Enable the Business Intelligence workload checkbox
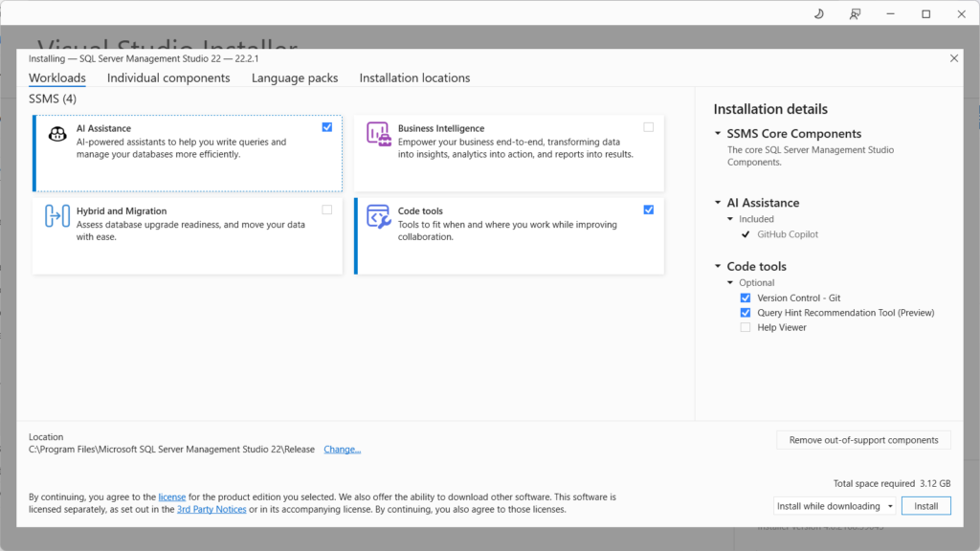Image resolution: width=980 pixels, height=551 pixels. tap(650, 126)
